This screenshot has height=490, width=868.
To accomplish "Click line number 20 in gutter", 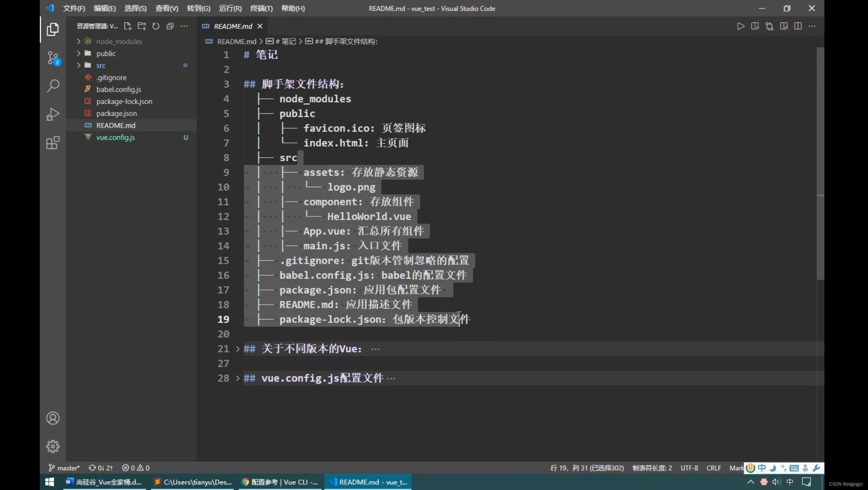I will coord(223,334).
